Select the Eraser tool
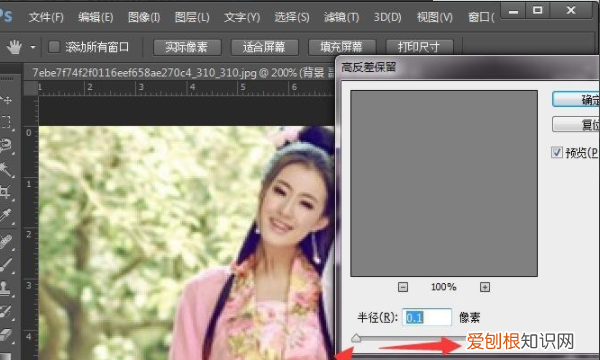 [x=6, y=335]
